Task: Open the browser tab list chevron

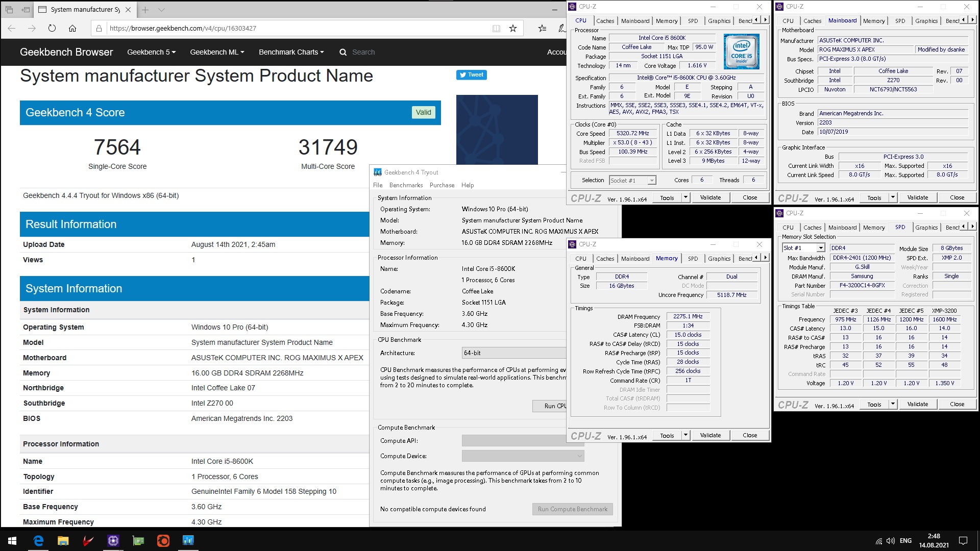Action: 161,10
